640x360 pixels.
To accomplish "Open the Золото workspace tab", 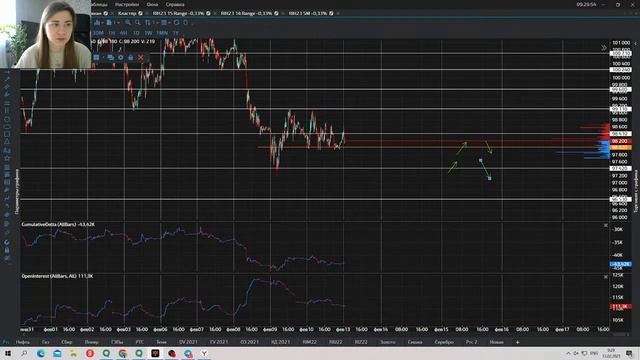I will click(x=387, y=342).
